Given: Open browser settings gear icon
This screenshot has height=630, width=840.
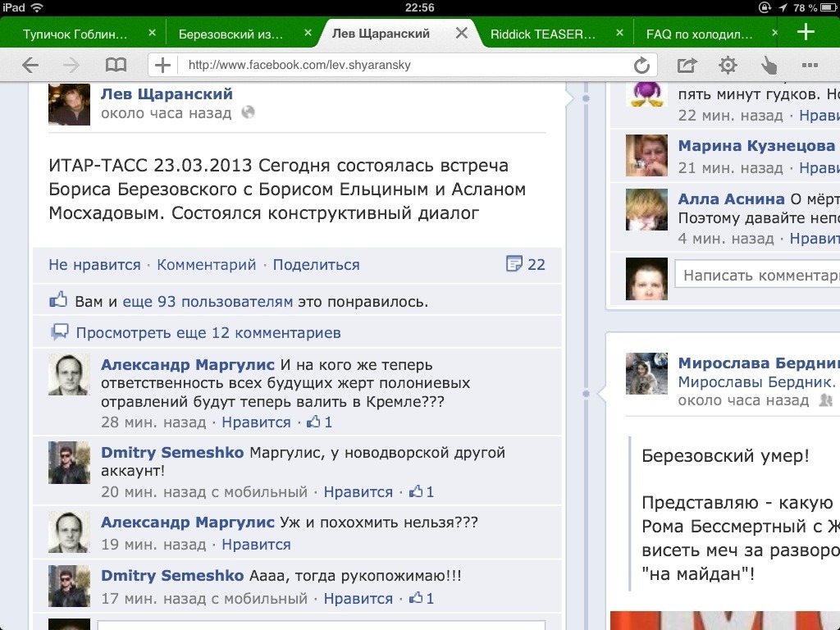Looking at the screenshot, I should [728, 66].
